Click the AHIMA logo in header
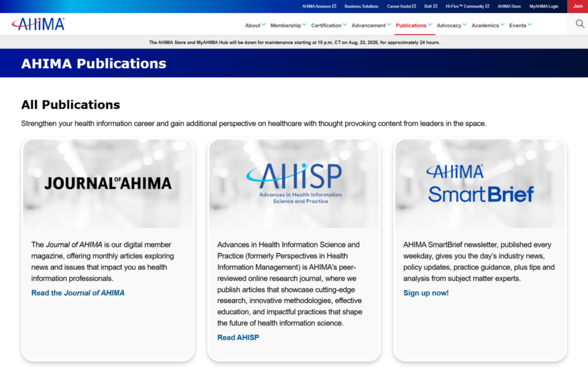 pyautogui.click(x=38, y=24)
